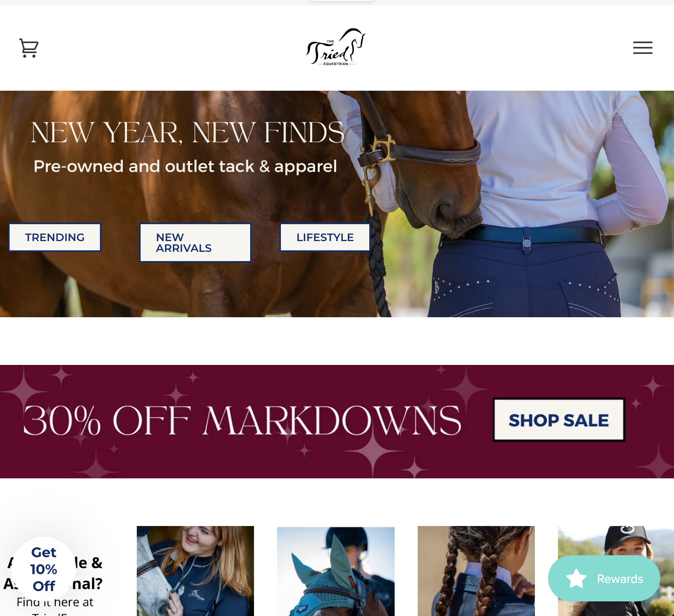Select the LIFESTYLE button
The image size is (674, 616).
point(325,237)
